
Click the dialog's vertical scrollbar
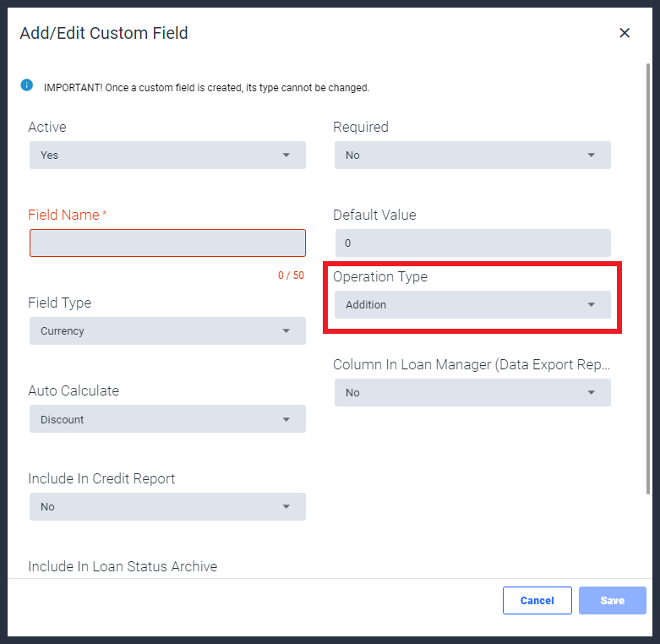coord(648,279)
